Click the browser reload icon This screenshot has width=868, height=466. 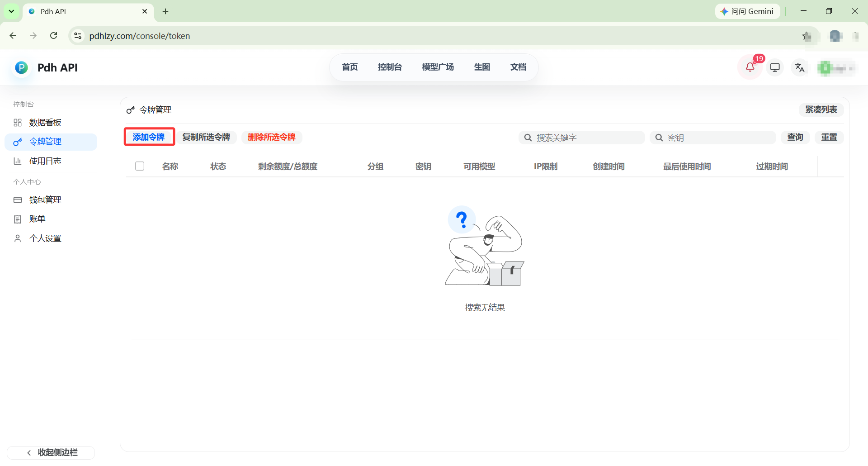click(x=53, y=36)
